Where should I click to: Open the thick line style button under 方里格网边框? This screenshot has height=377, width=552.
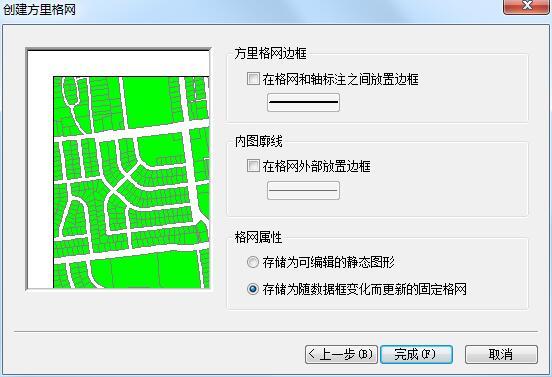(x=303, y=102)
